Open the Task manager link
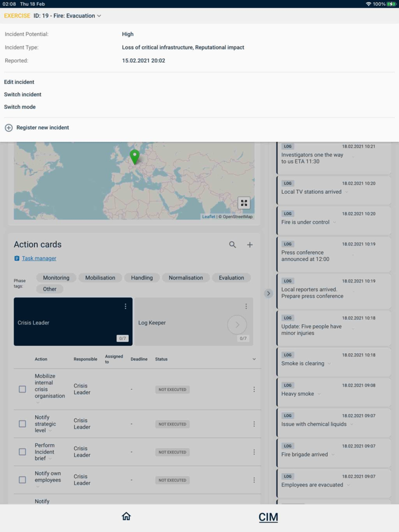This screenshot has width=399, height=532. click(39, 259)
